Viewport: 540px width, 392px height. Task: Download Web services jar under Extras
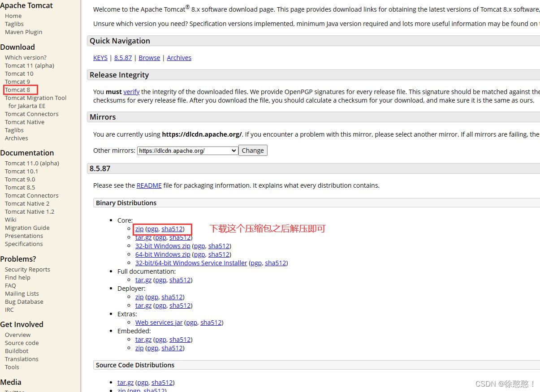point(159,323)
